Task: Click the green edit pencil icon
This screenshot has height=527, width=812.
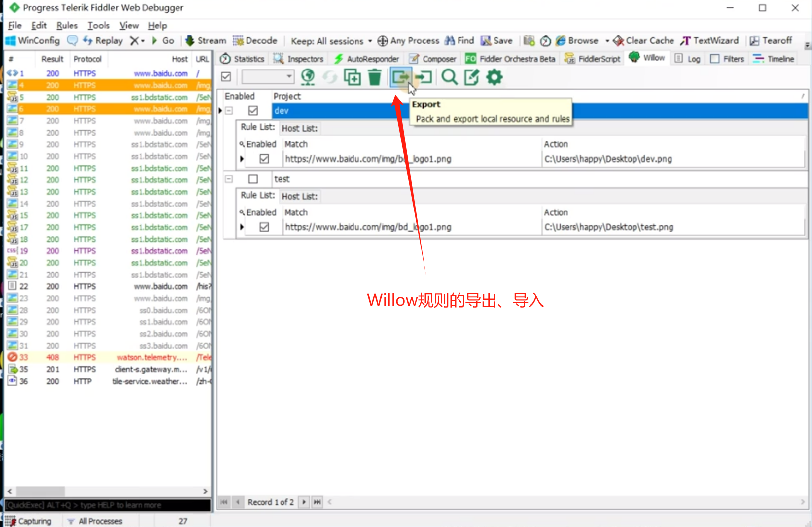Action: click(x=471, y=77)
